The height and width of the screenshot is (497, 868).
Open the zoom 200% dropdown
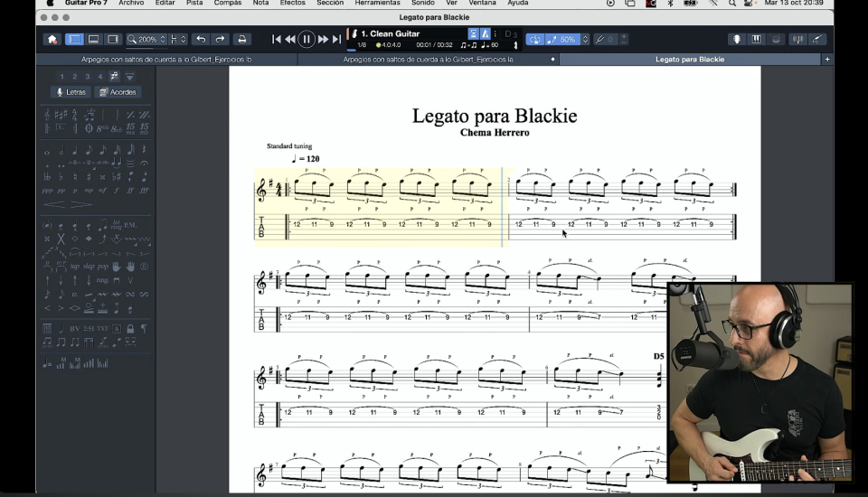click(x=146, y=39)
